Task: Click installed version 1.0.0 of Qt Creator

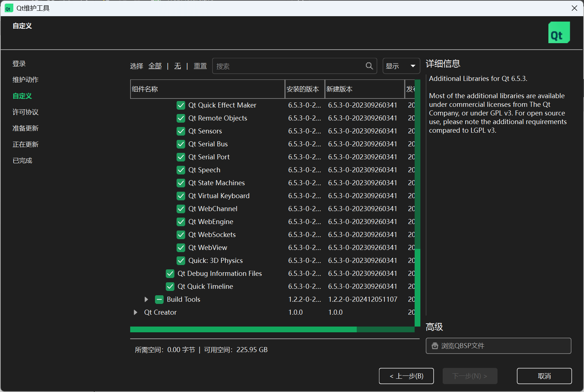Action: (x=296, y=313)
